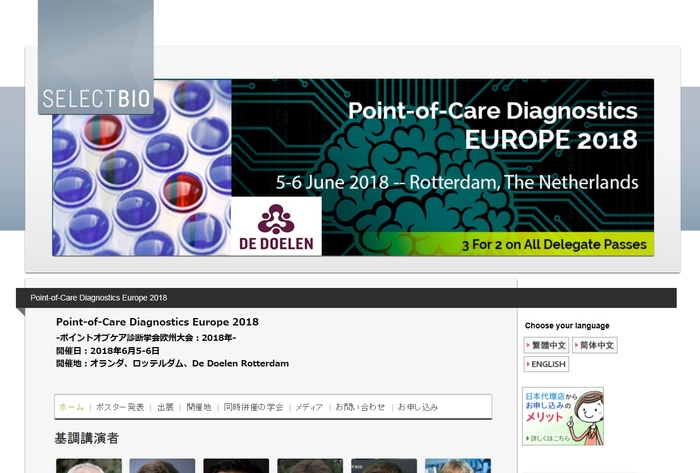This screenshot has width=700, height=473.
Task: Open the 出展 menu item
Action: point(165,407)
